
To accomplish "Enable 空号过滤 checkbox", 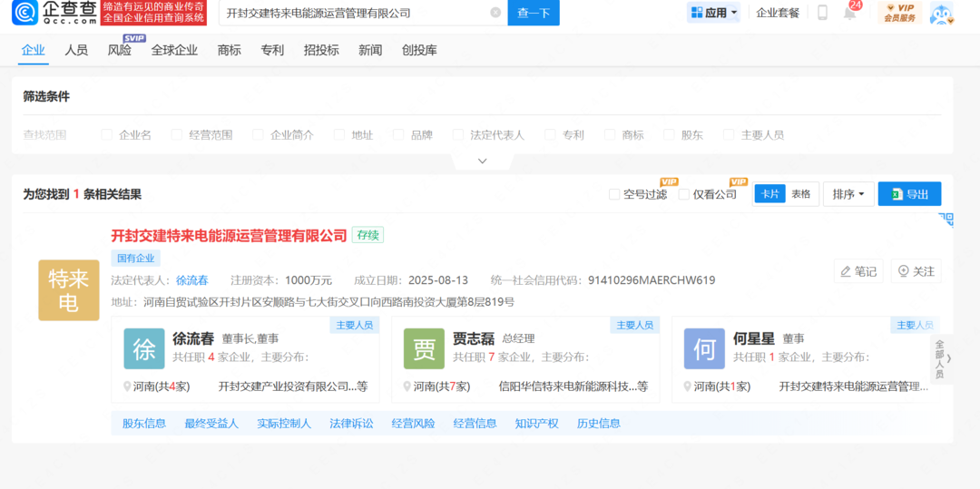I will point(614,194).
